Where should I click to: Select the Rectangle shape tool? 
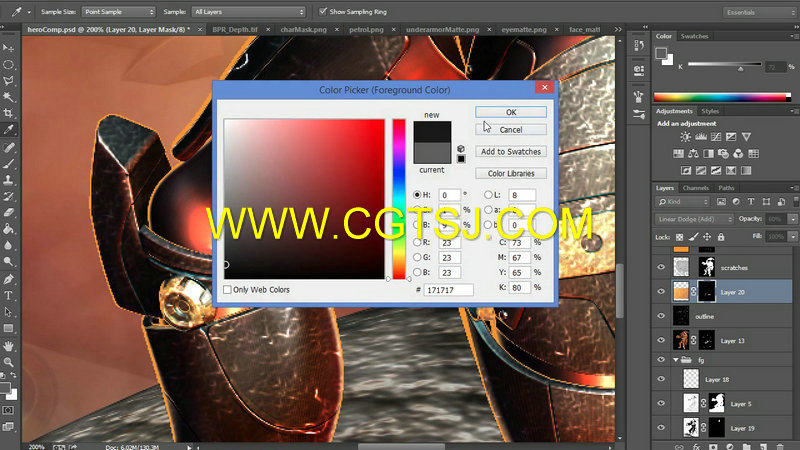pos(8,328)
